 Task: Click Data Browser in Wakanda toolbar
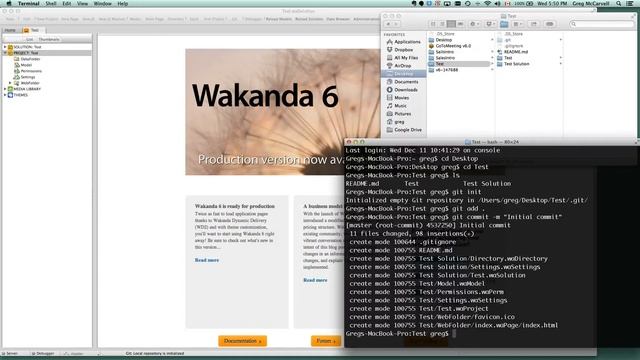pyautogui.click(x=338, y=19)
